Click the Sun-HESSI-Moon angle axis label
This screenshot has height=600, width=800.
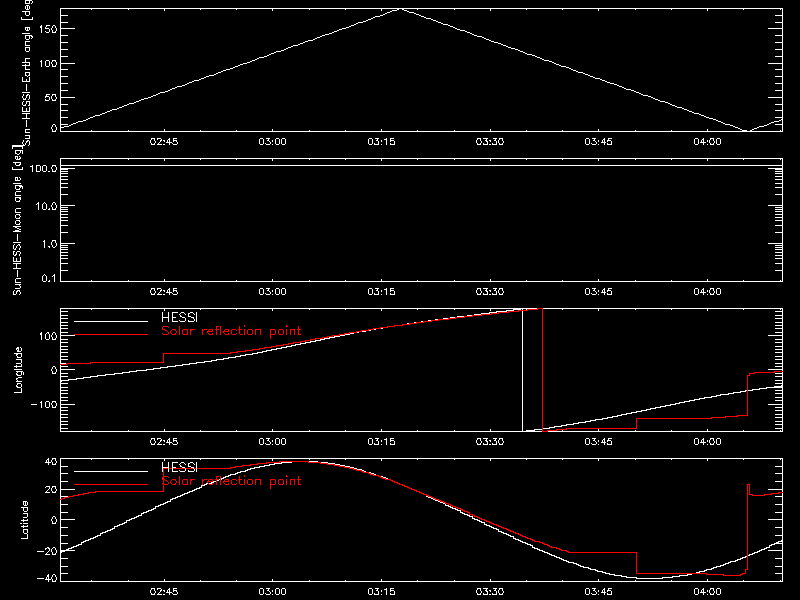pos(17,221)
